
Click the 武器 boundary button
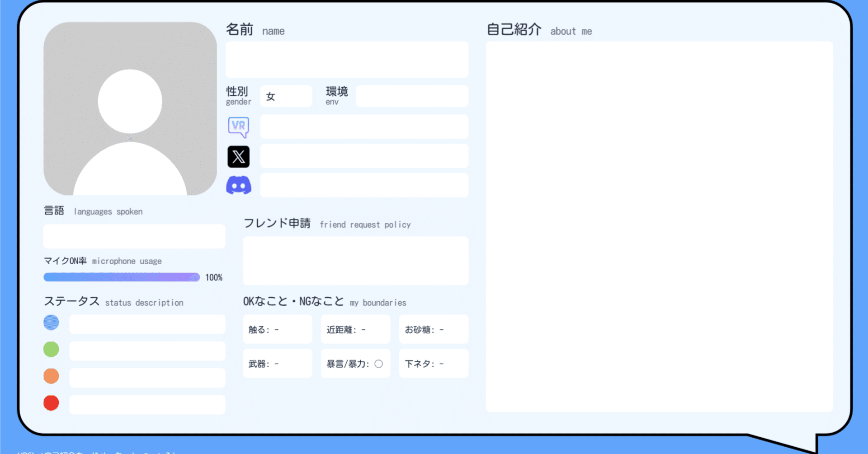click(x=277, y=363)
